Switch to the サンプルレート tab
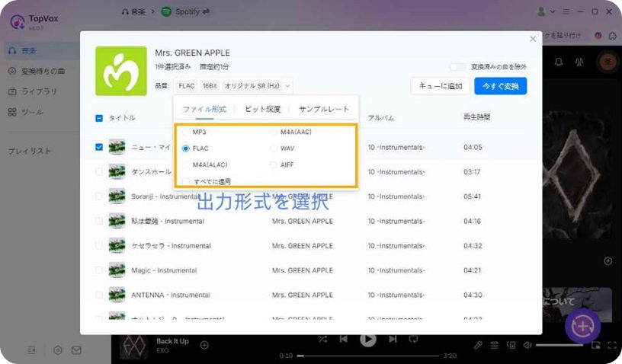Image resolution: width=622 pixels, height=364 pixels. [x=324, y=109]
